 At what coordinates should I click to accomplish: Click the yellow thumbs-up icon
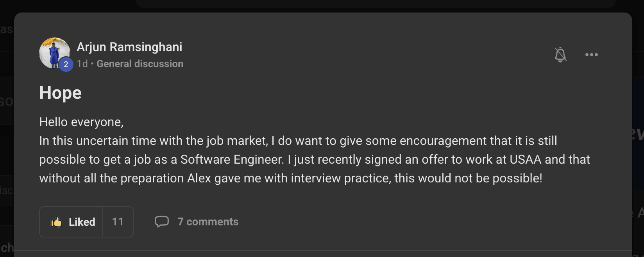tap(56, 222)
